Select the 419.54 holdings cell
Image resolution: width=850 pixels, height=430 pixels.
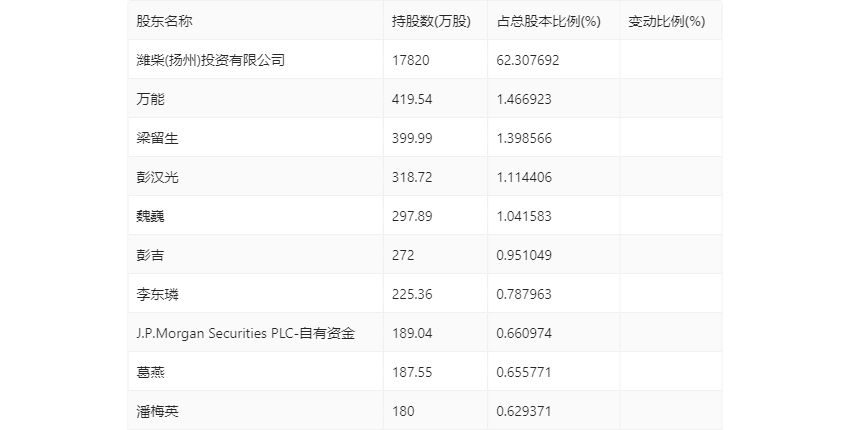point(412,99)
